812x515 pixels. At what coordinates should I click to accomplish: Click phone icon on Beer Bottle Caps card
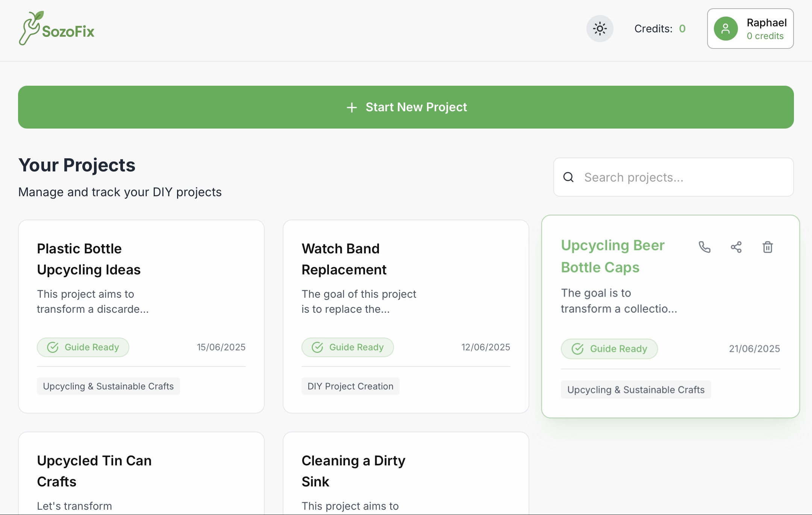pyautogui.click(x=704, y=247)
